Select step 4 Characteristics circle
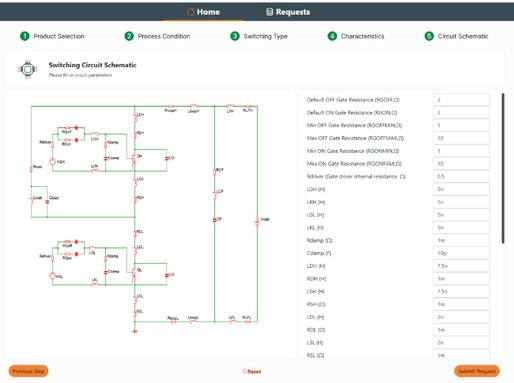 coord(332,36)
